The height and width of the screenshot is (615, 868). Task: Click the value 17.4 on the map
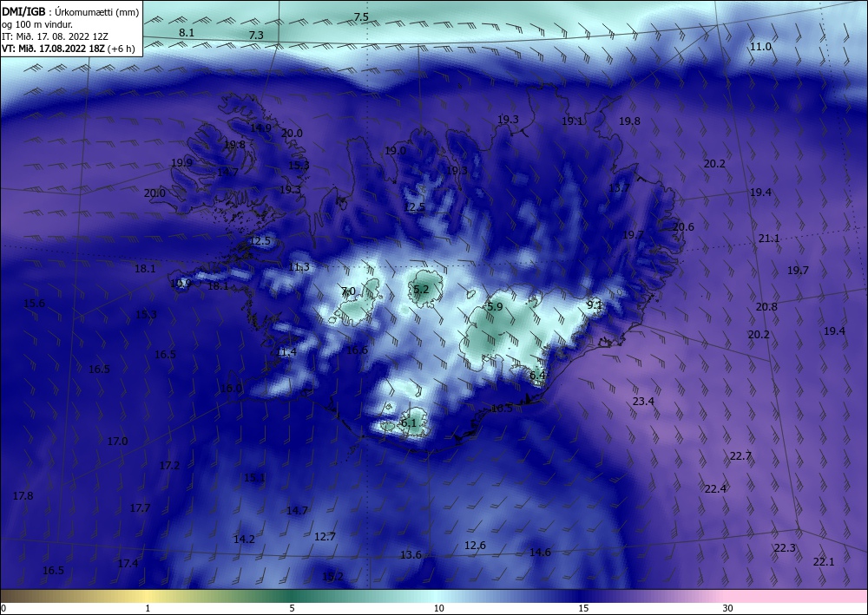point(128,564)
